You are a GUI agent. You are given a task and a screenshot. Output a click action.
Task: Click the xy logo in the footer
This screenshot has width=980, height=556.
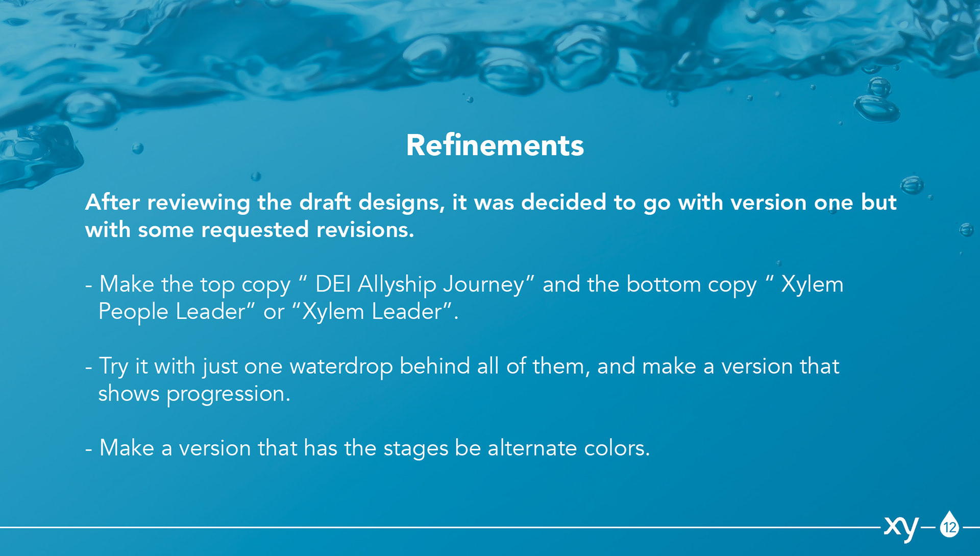(901, 528)
